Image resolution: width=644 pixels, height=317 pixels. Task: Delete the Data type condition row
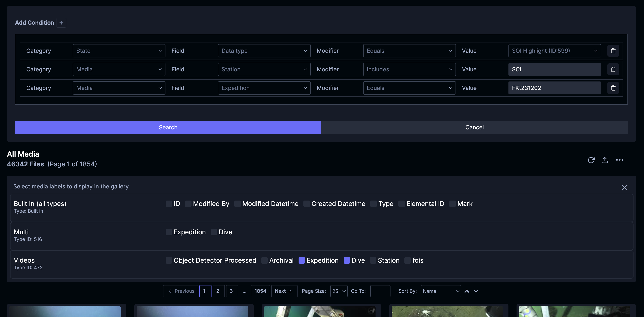click(x=613, y=51)
